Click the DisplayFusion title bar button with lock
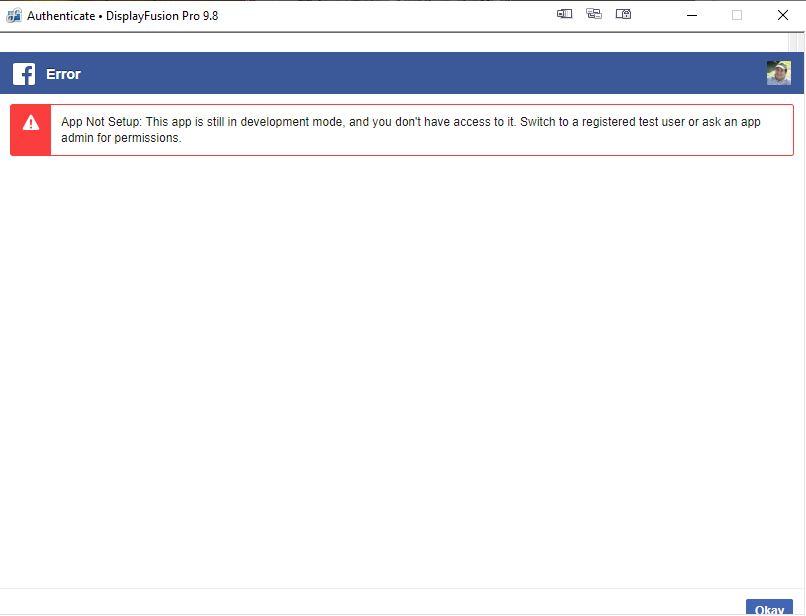This screenshot has height=616, width=806. [624, 15]
